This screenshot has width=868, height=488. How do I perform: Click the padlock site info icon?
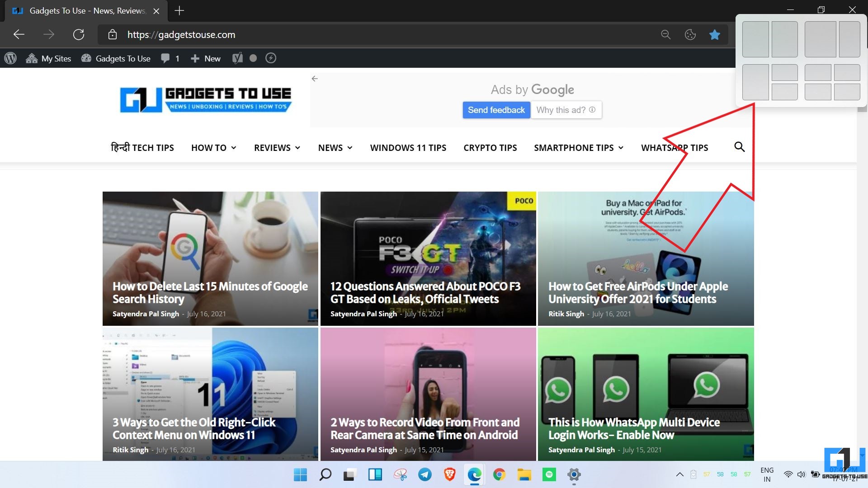113,35
